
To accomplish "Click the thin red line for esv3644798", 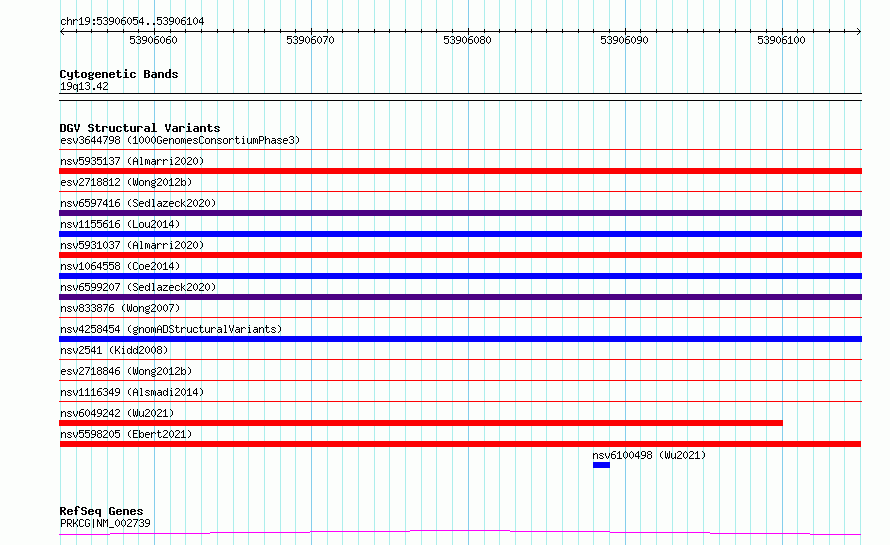I will [x=460, y=150].
